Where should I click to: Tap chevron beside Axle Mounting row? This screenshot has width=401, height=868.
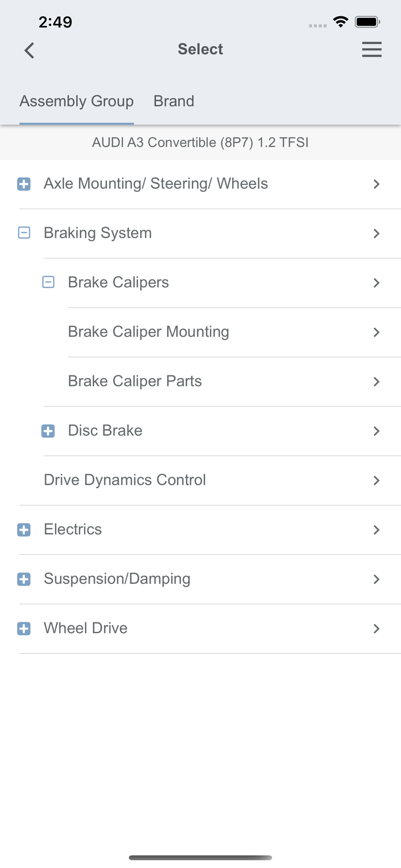point(376,184)
